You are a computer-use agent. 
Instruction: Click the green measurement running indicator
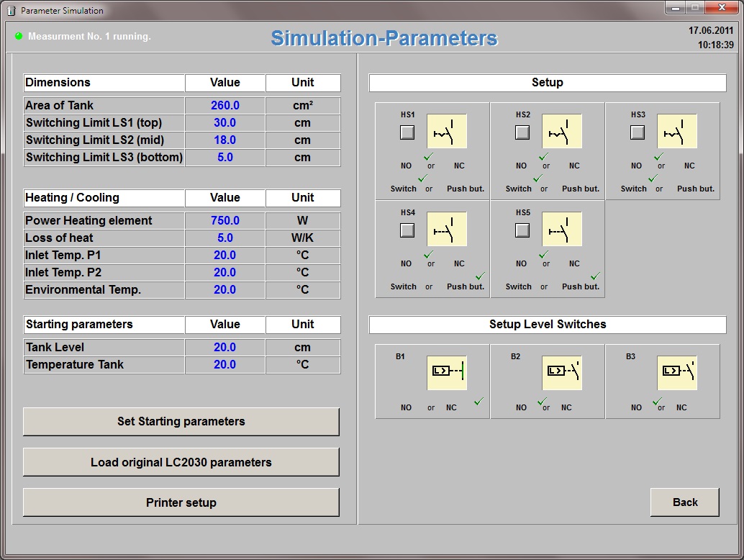(19, 36)
